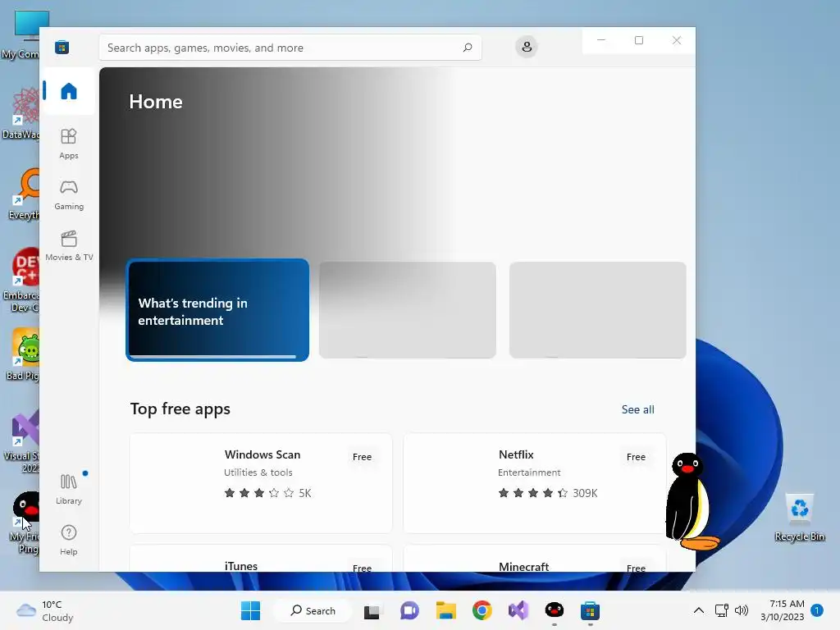
Task: Select DataWag desktop shortcut
Action: tap(22, 113)
